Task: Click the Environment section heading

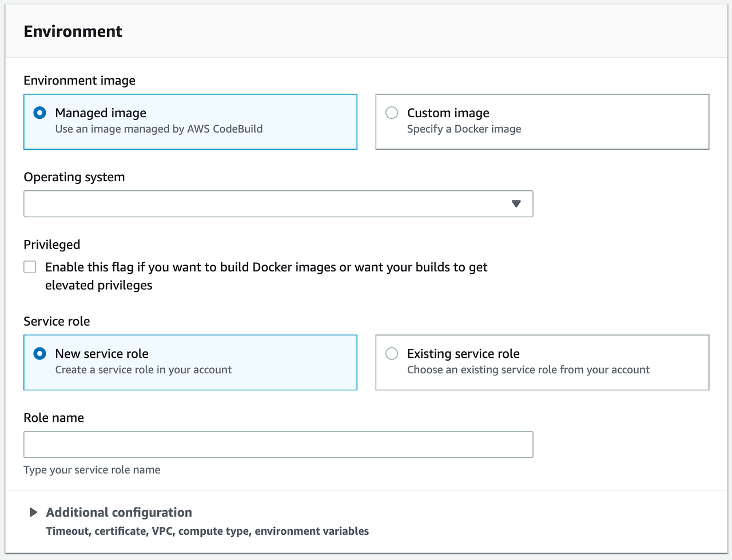Action: coord(73,31)
